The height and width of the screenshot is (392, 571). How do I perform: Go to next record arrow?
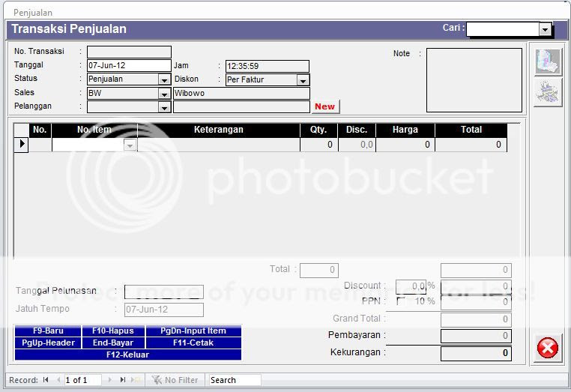tap(109, 380)
